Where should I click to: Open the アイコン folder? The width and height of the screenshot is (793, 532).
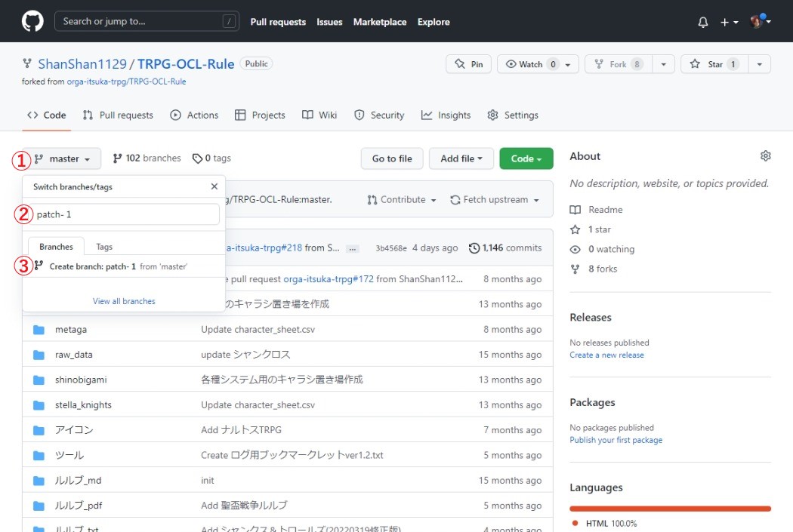[74, 430]
